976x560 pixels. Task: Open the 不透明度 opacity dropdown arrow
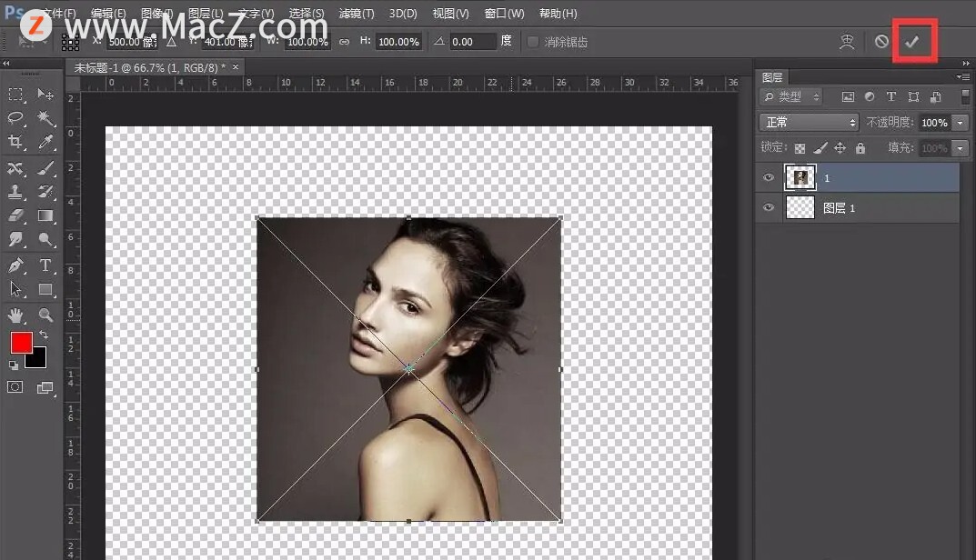click(x=961, y=123)
